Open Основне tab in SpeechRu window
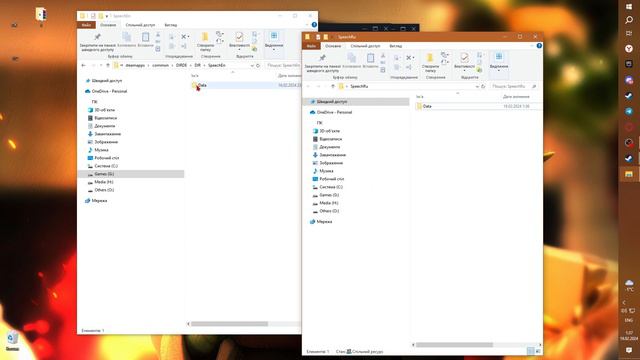Image resolution: width=640 pixels, height=360 pixels. 333,46
